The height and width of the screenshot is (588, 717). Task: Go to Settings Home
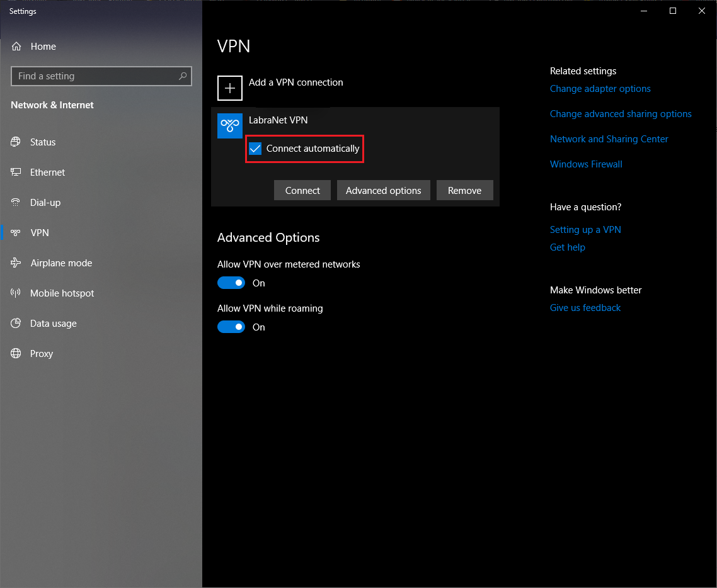tap(101, 47)
